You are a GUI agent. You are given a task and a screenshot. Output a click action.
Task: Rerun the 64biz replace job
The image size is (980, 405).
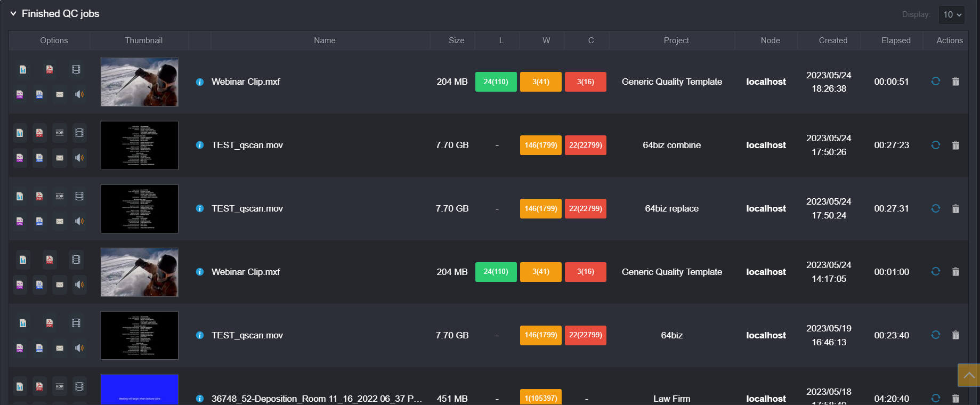tap(935, 208)
